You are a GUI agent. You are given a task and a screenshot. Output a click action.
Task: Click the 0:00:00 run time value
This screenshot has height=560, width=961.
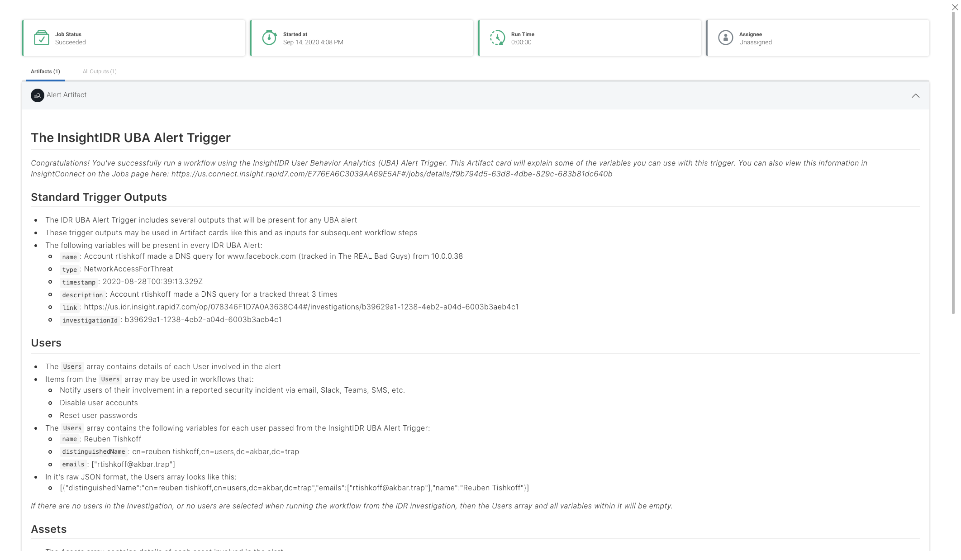tap(521, 42)
